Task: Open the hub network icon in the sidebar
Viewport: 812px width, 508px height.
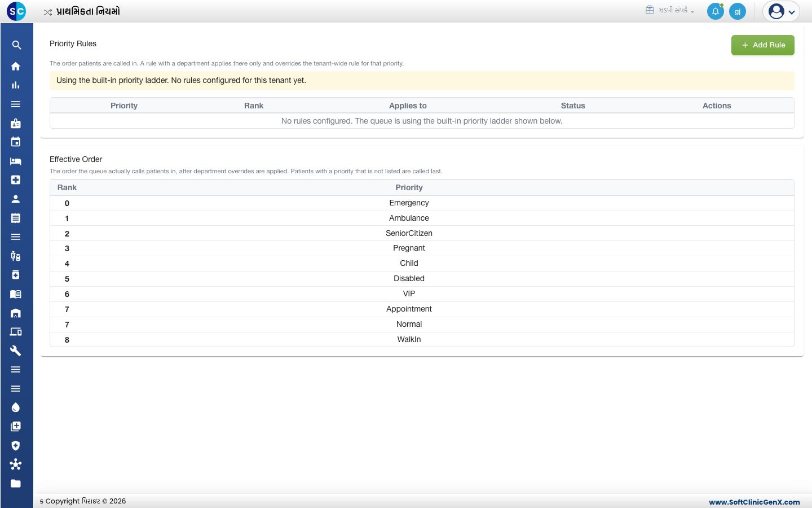Action: pos(16,465)
